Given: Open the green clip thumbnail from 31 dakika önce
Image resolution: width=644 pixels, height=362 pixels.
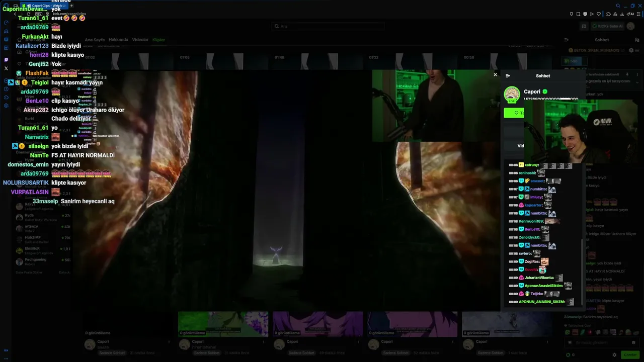Looking at the screenshot, I should click(223, 324).
